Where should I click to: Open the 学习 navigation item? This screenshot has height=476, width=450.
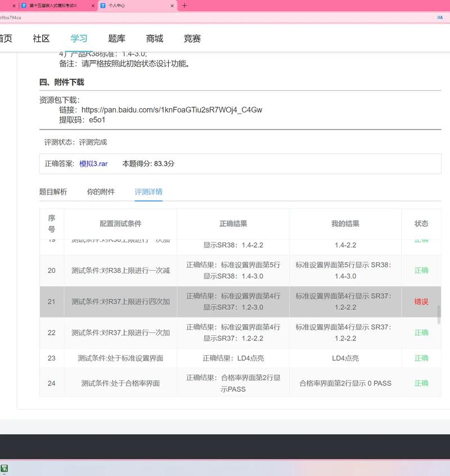[x=79, y=39]
